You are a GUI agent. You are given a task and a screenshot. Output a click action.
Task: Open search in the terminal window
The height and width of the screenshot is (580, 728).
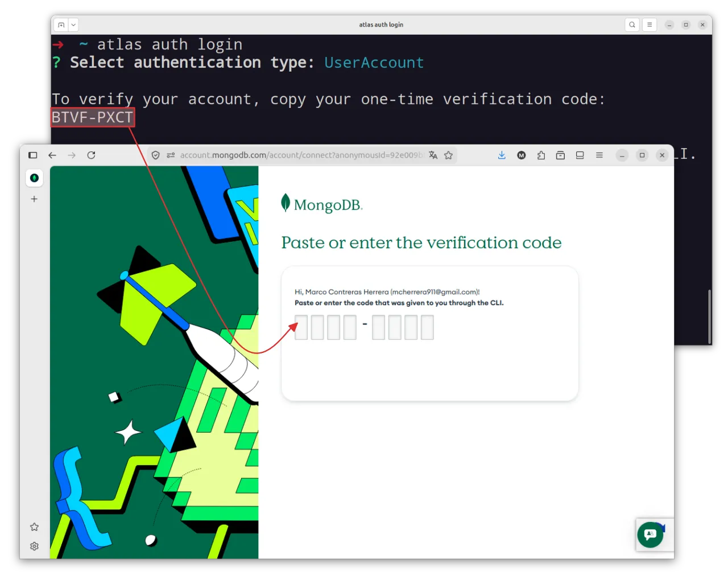click(632, 25)
